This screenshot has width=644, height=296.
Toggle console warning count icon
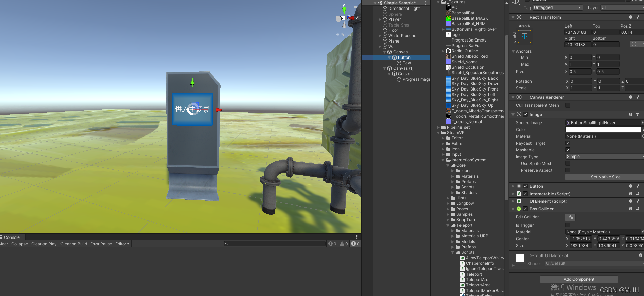344,244
